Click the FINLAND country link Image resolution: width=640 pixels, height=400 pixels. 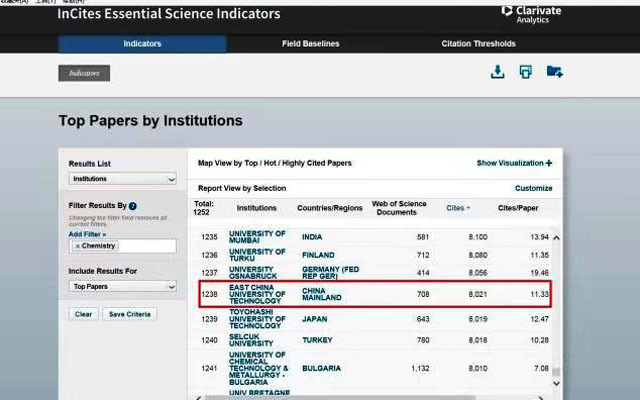point(318,255)
